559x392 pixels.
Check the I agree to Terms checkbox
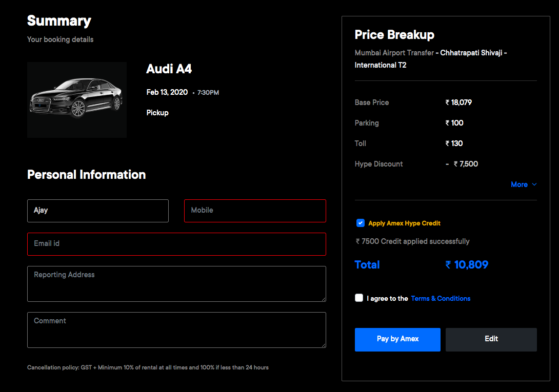point(358,298)
